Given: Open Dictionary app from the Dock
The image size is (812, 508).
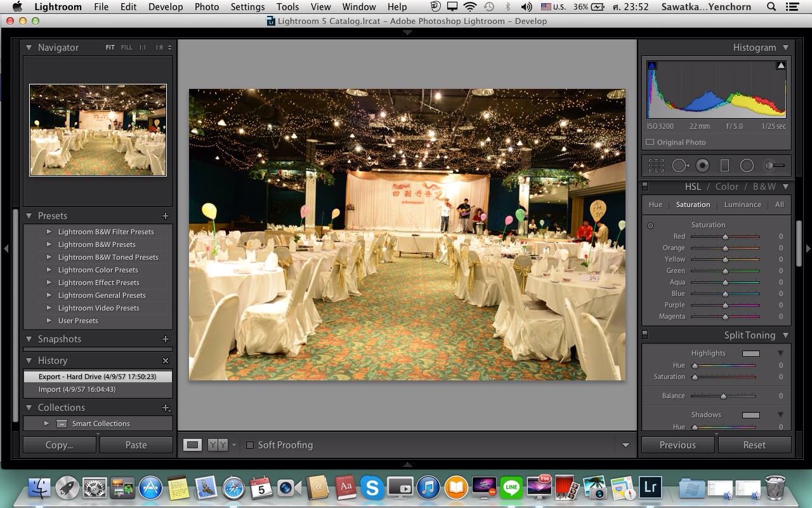Looking at the screenshot, I should click(x=345, y=488).
